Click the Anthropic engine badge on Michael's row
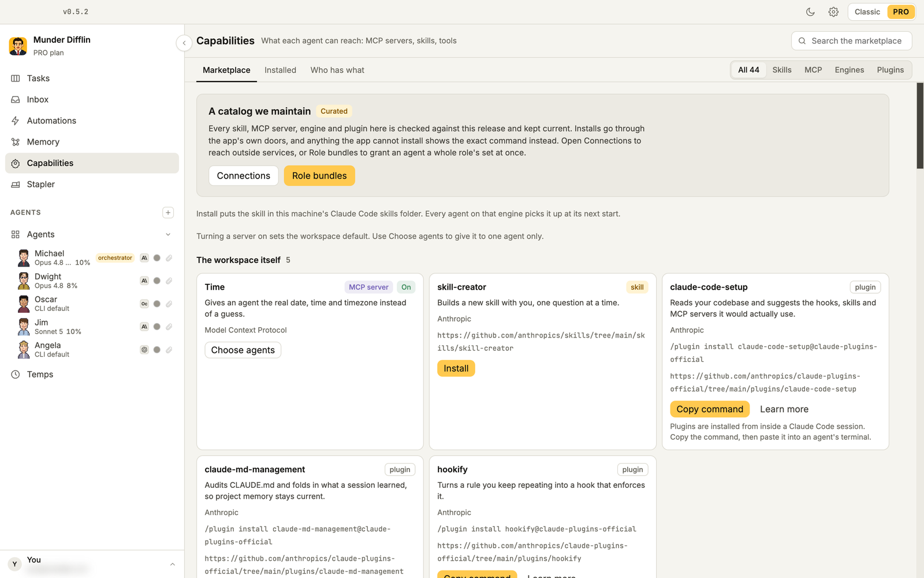 (x=144, y=258)
